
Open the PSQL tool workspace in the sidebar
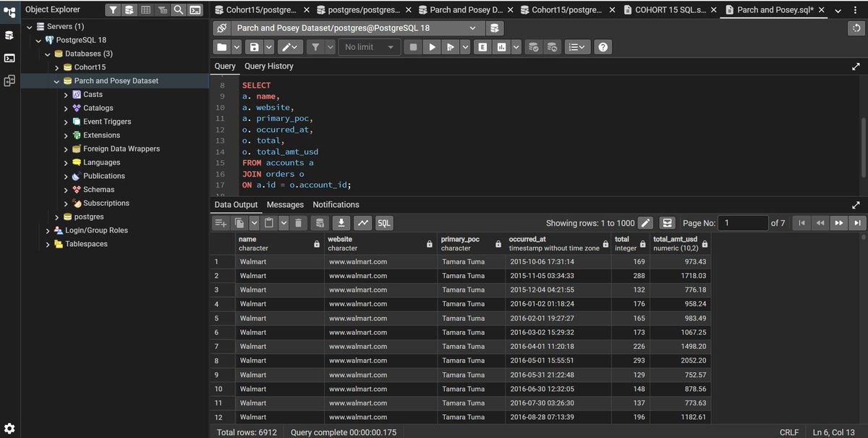point(9,58)
